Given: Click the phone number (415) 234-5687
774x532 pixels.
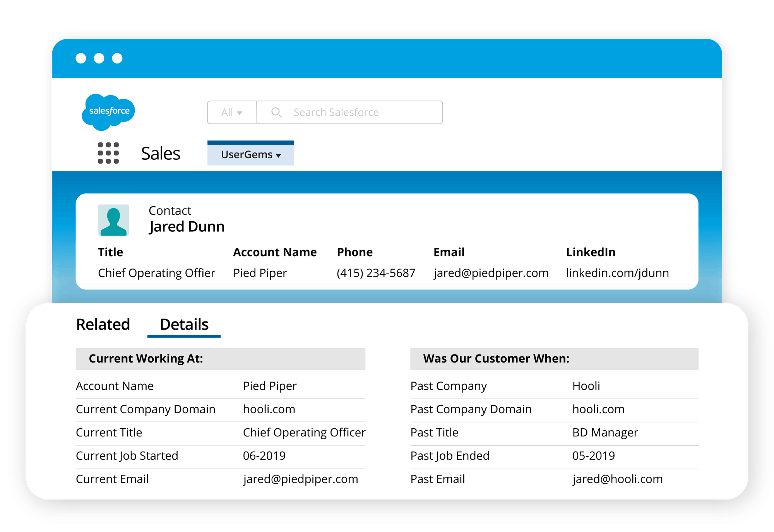Looking at the screenshot, I should click(x=376, y=273).
